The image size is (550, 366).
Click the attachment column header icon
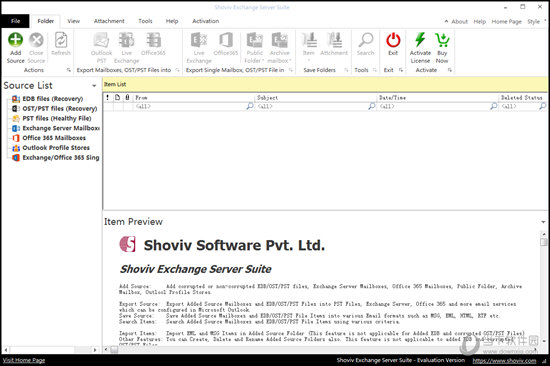pyautogui.click(x=127, y=98)
